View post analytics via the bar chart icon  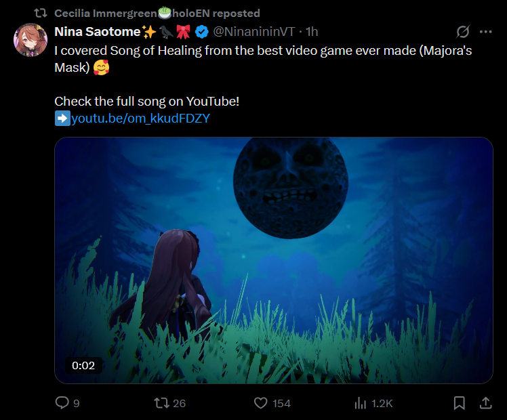click(x=361, y=403)
